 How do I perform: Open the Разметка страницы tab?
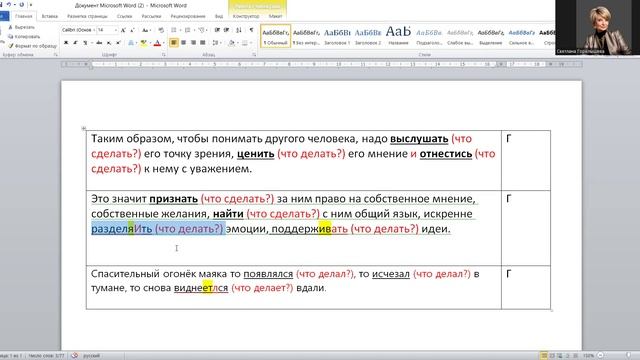point(87,16)
